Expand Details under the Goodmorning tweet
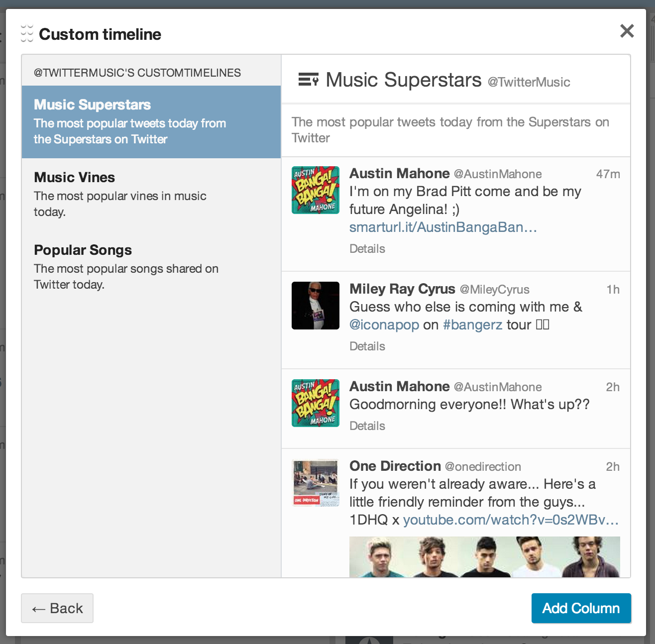655x644 pixels. [x=367, y=426]
